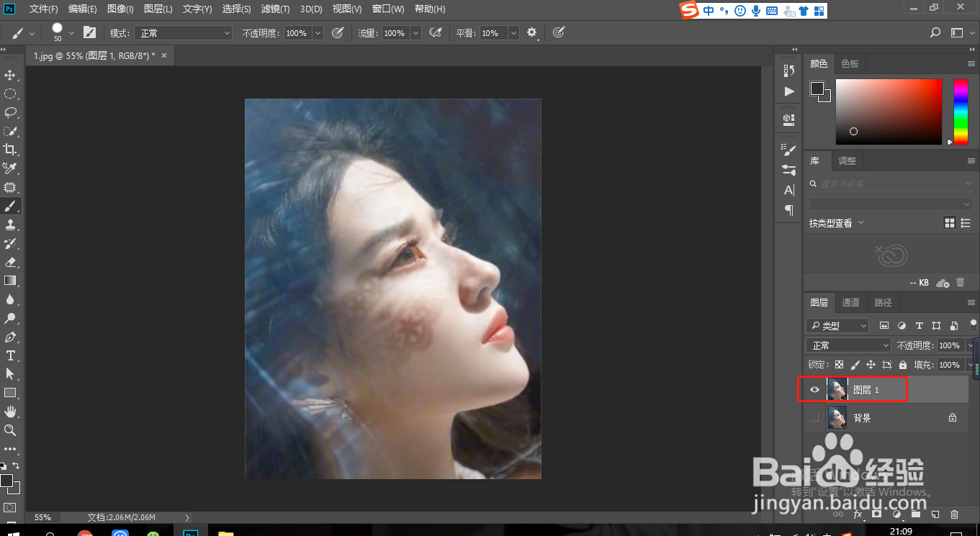Image resolution: width=980 pixels, height=536 pixels.
Task: Toggle lock position icon
Action: (871, 365)
